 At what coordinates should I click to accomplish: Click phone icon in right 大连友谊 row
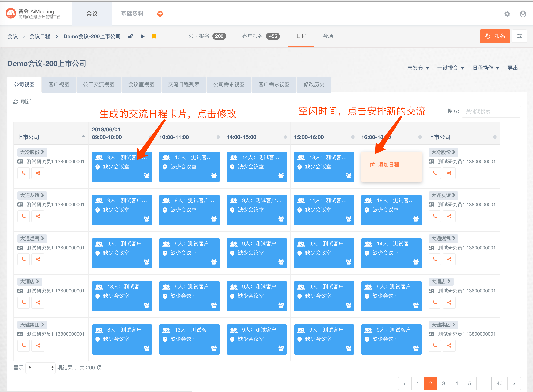(435, 216)
